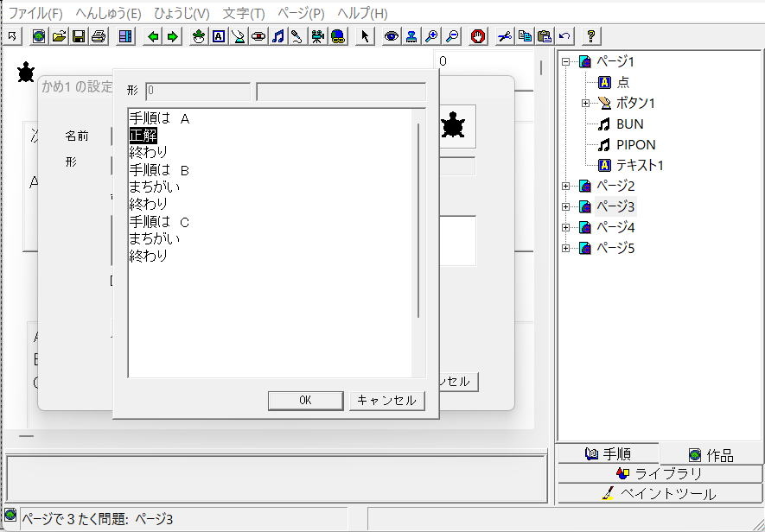Select the highlighted 正解 list entry
Screen dimensions: 765x532
(x=143, y=135)
